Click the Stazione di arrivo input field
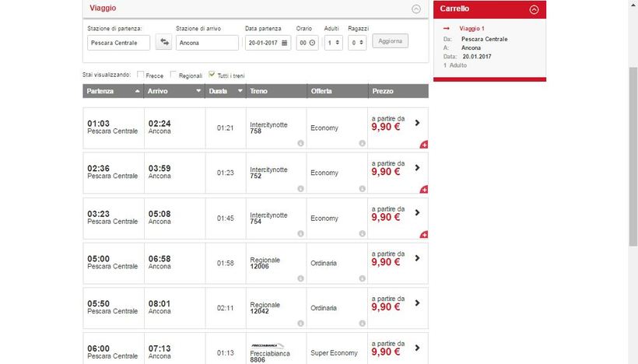This screenshot has width=638, height=364. pyautogui.click(x=207, y=43)
